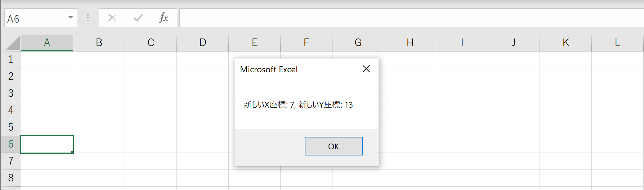Select column C header

151,43
